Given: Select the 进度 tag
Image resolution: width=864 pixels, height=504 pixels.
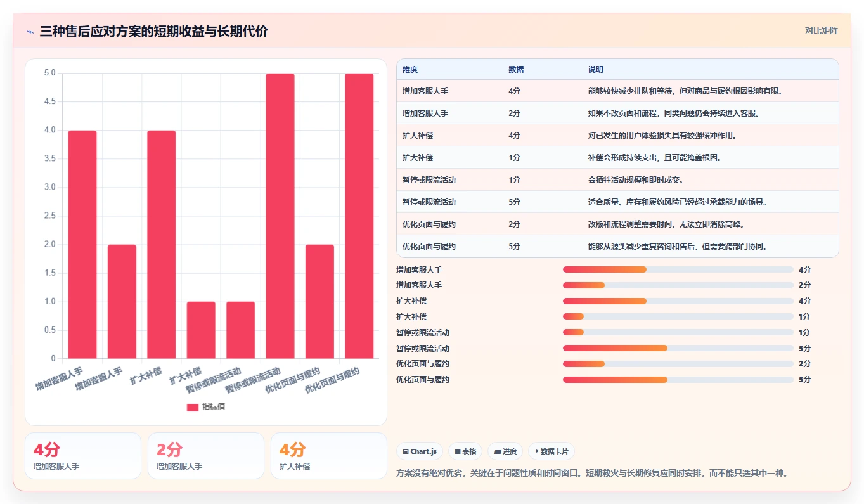Looking at the screenshot, I should (x=505, y=451).
